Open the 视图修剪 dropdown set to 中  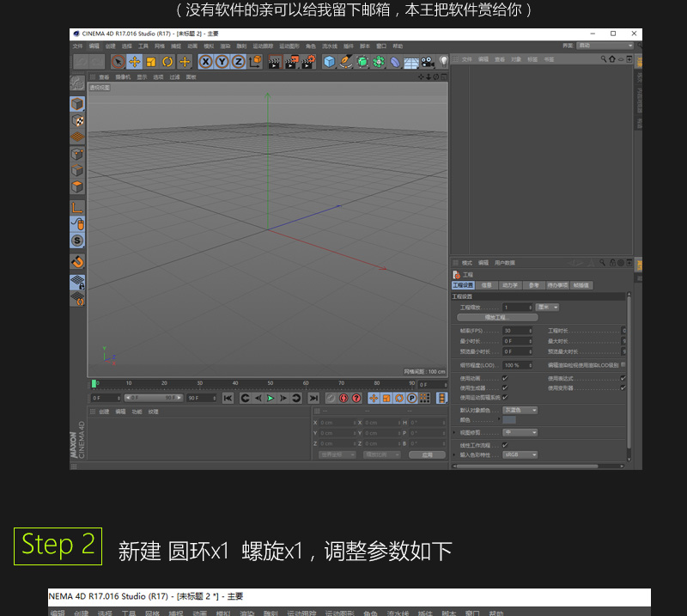(520, 433)
